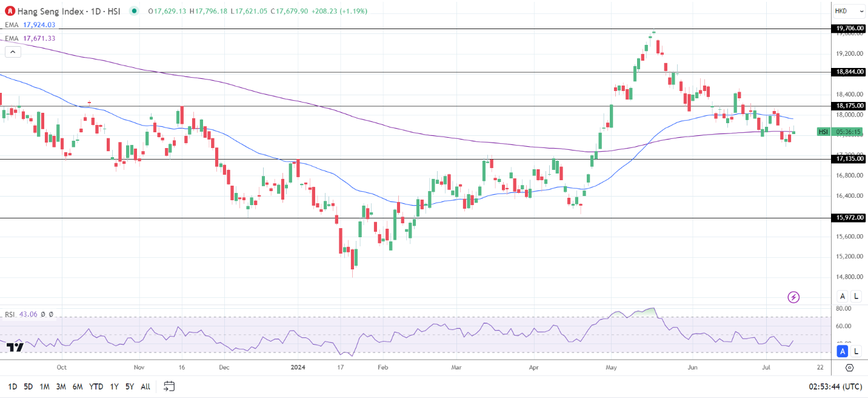Click the 05:36:15 bar countdown label

[849, 132]
